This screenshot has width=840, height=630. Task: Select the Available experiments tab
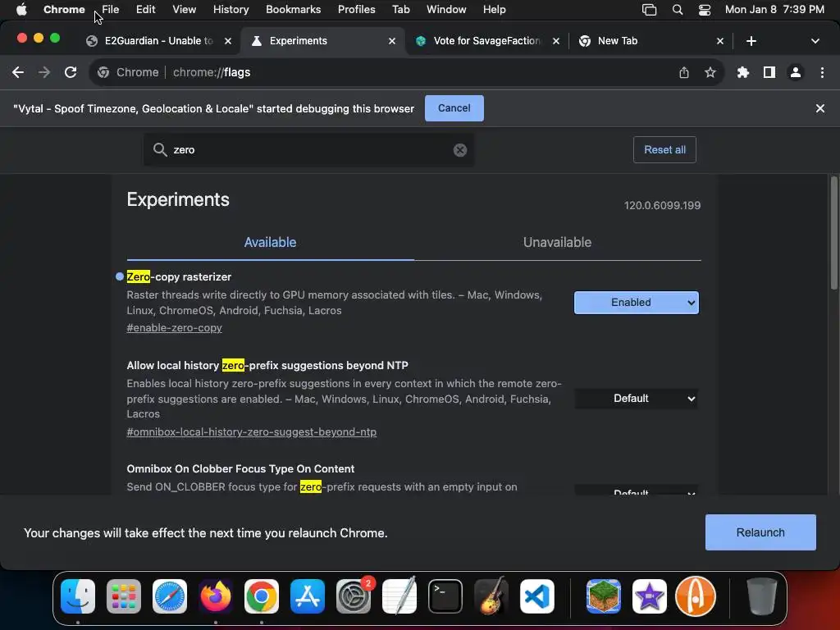[x=270, y=242]
